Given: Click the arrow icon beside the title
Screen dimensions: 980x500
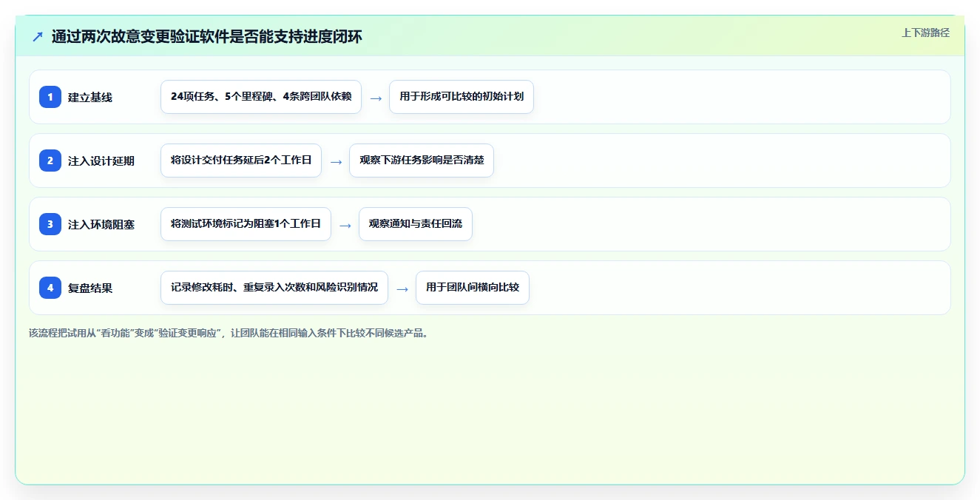Looking at the screenshot, I should point(38,36).
